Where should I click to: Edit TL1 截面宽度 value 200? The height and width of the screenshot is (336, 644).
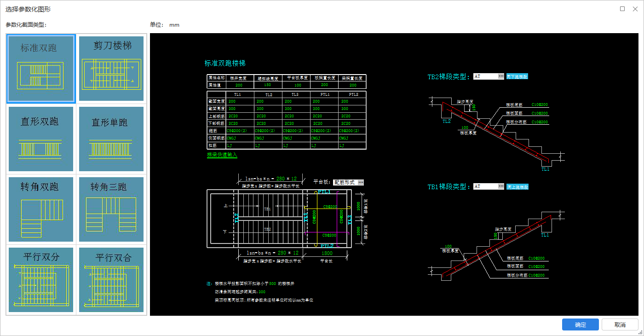(x=232, y=101)
